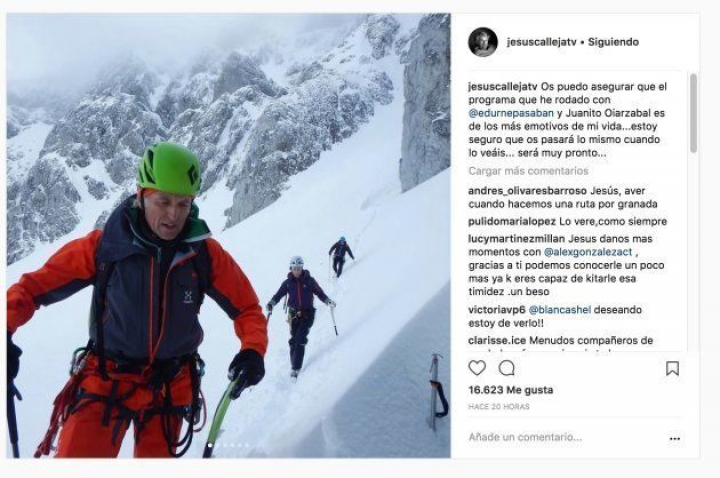Open jesuscallejatv profile avatar
Image resolution: width=720 pixels, height=478 pixels.
(483, 42)
